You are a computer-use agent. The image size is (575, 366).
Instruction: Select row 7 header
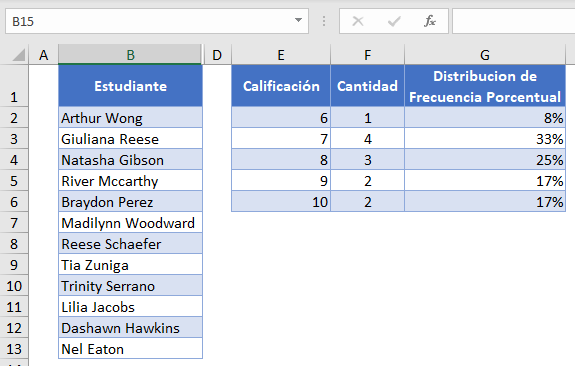[x=14, y=223]
